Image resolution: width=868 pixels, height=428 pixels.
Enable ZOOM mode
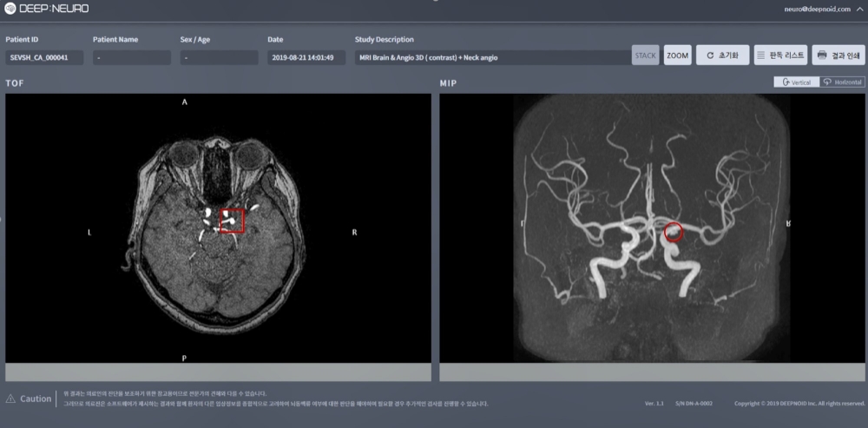pyautogui.click(x=677, y=56)
